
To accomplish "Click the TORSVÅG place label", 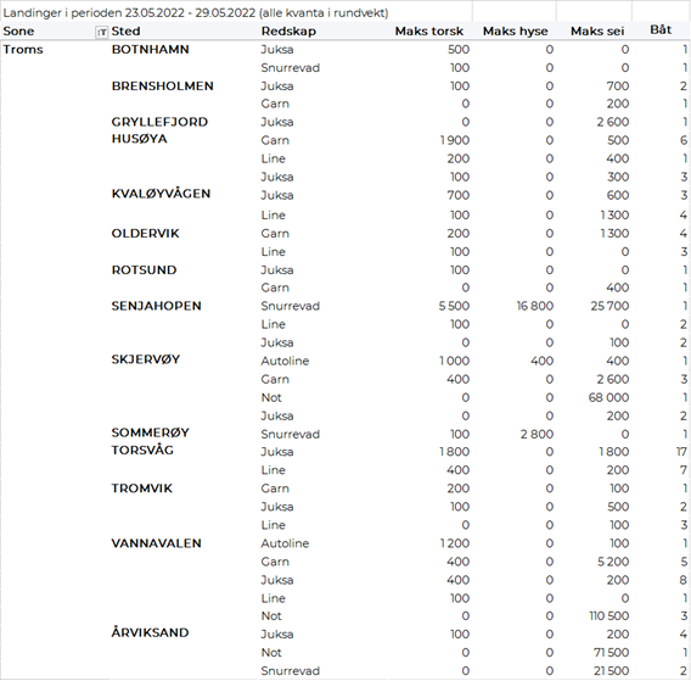I will point(142,452).
